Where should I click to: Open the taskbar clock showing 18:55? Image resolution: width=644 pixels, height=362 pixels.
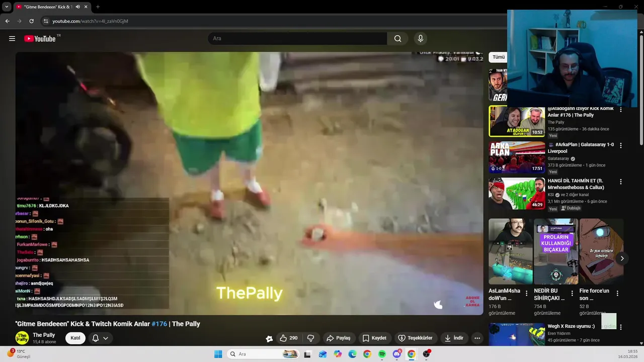tap(628, 354)
